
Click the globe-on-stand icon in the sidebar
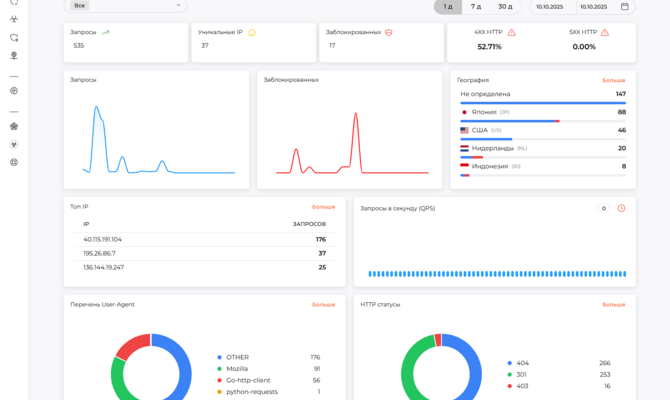14,56
